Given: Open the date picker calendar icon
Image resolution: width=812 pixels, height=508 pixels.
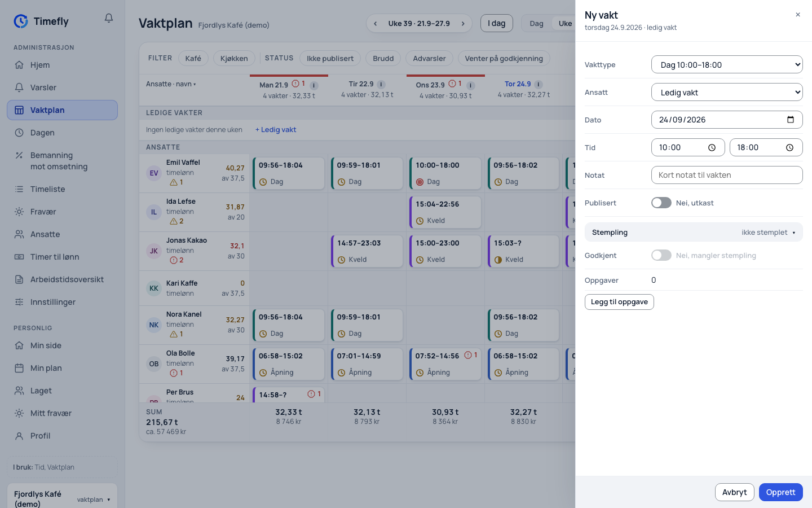Looking at the screenshot, I should tap(791, 120).
